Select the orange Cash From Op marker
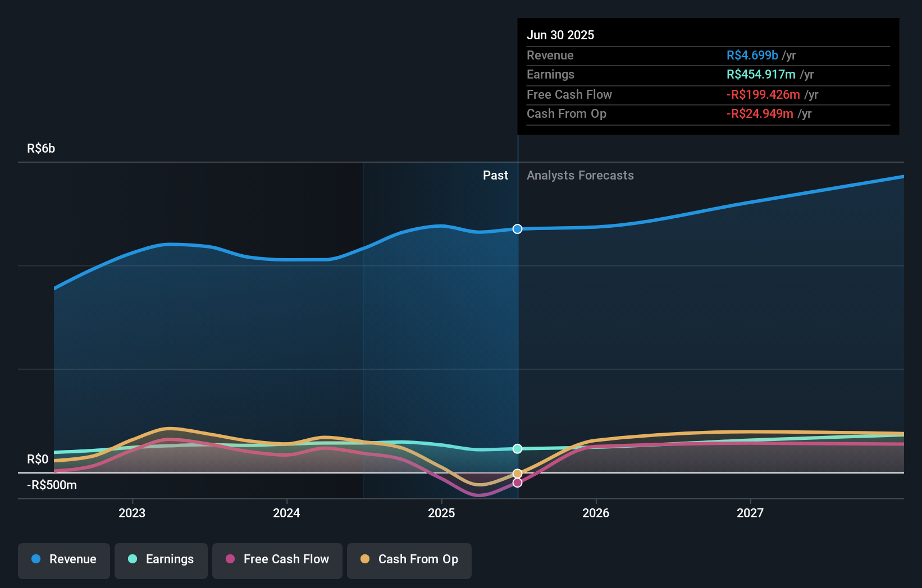922x588 pixels. tap(517, 473)
